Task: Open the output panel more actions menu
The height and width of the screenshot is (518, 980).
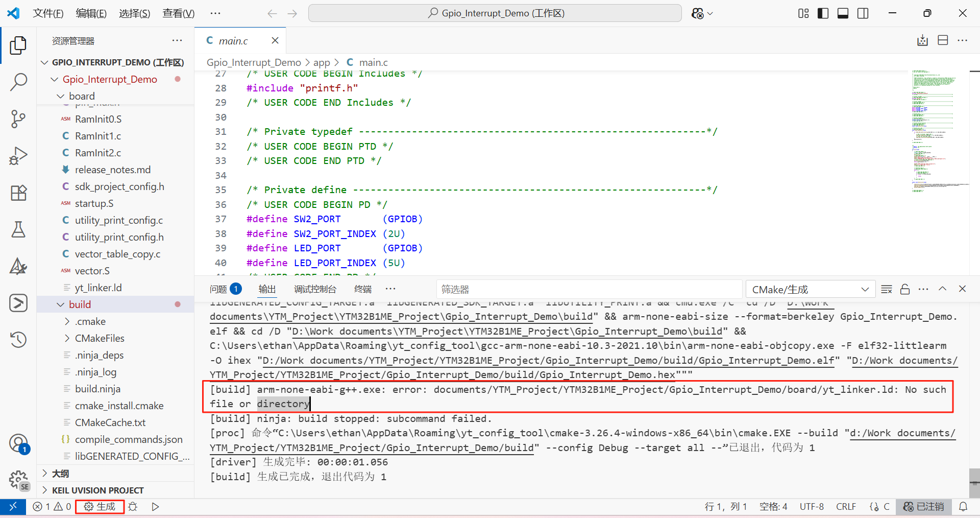Action: point(923,289)
